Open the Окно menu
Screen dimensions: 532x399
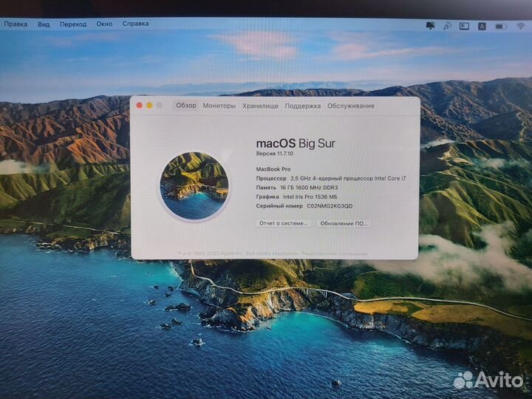click(x=104, y=24)
